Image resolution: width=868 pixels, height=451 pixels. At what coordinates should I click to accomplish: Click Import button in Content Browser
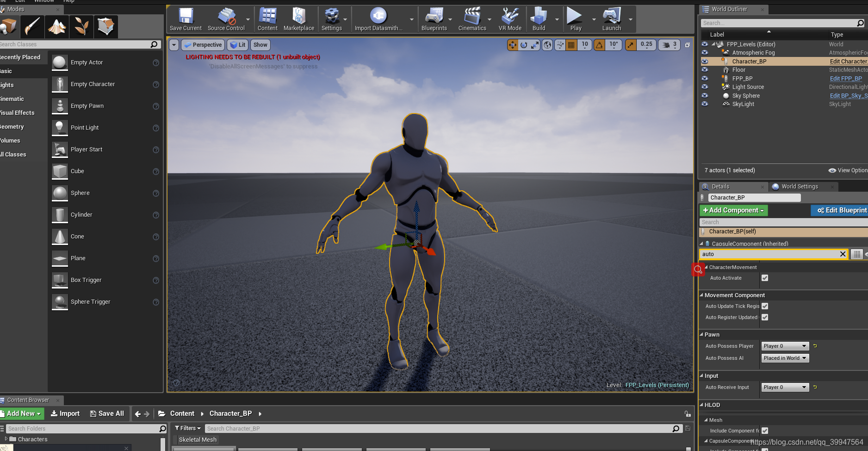[x=65, y=413]
